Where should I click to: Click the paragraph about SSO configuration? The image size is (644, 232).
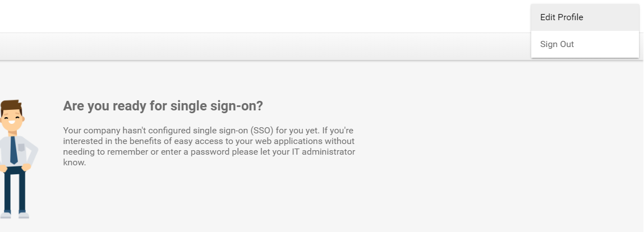(209, 146)
